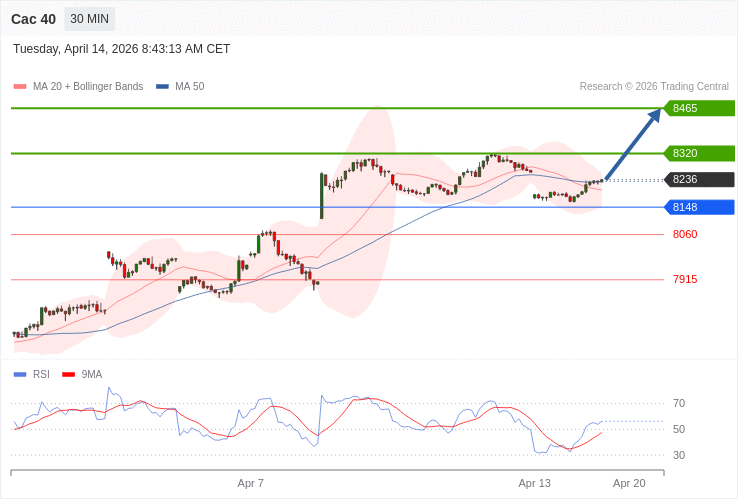Click the blue upward forecast arrow

click(633, 144)
